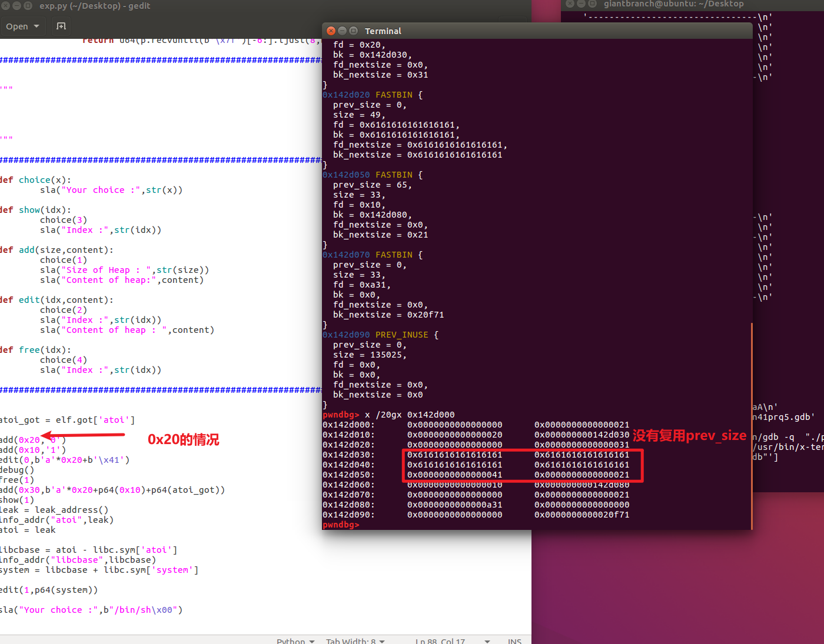The image size is (824, 644).
Task: Minimize the gedit exp.py window
Action: 16,5
